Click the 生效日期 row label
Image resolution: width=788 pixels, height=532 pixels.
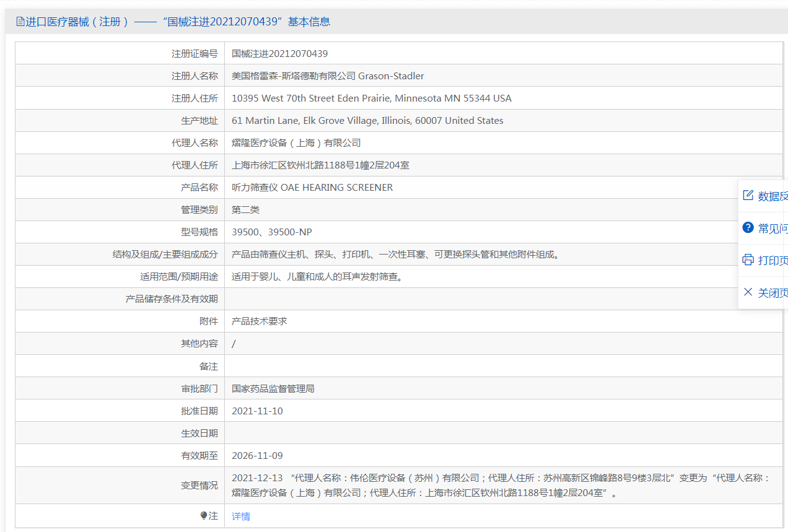pyautogui.click(x=199, y=434)
